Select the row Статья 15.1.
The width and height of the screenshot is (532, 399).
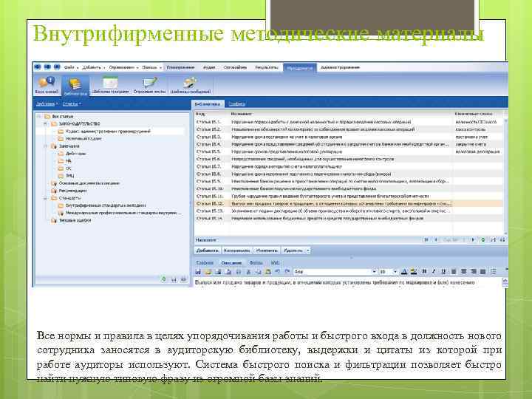[x=349, y=122]
